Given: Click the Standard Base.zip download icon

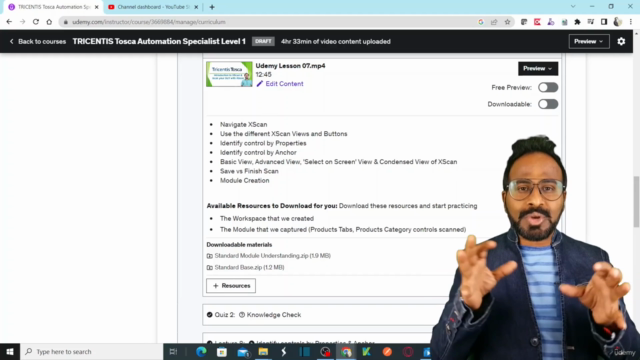Looking at the screenshot, I should point(209,267).
